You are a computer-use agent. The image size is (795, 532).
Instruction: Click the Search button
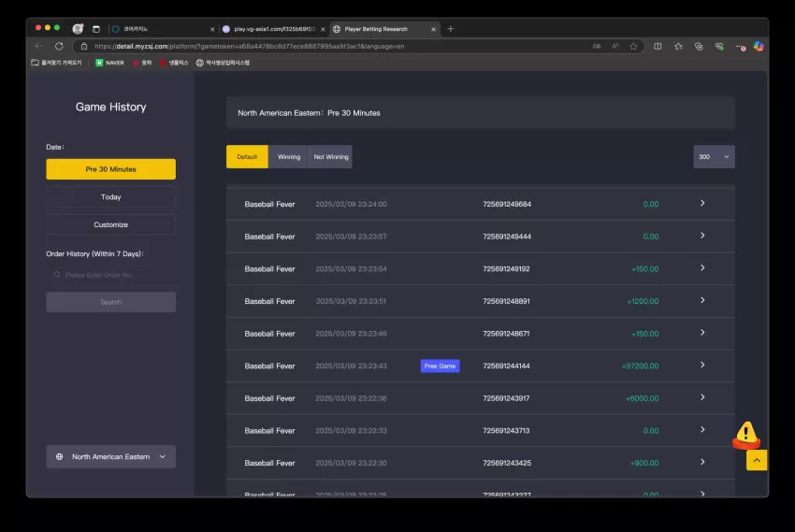point(111,302)
